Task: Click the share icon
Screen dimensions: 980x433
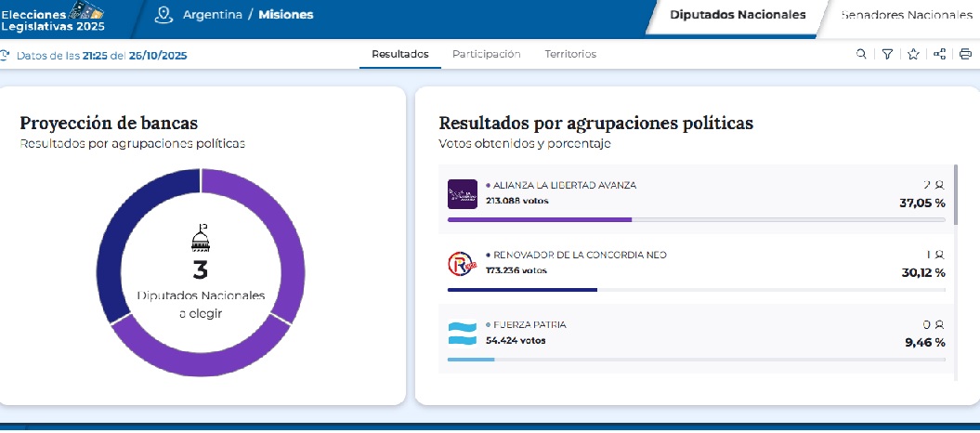Action: [939, 55]
